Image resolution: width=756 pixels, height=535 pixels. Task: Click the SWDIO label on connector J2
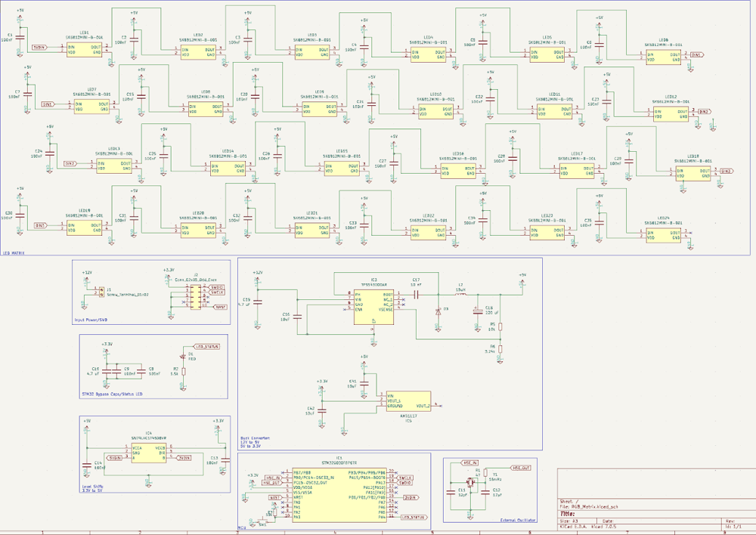[218, 287]
